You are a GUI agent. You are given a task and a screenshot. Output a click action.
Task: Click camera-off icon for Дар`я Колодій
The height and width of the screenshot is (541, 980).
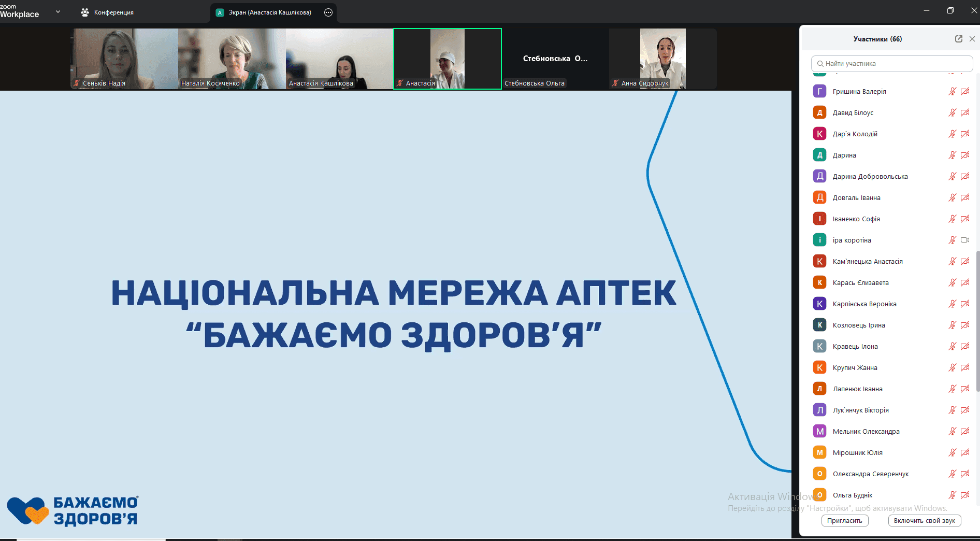(965, 134)
